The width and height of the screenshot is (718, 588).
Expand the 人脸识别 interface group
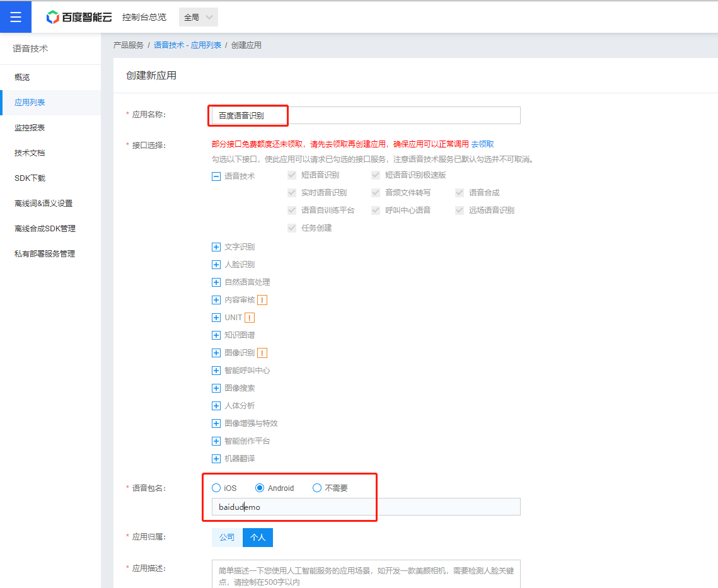click(216, 265)
